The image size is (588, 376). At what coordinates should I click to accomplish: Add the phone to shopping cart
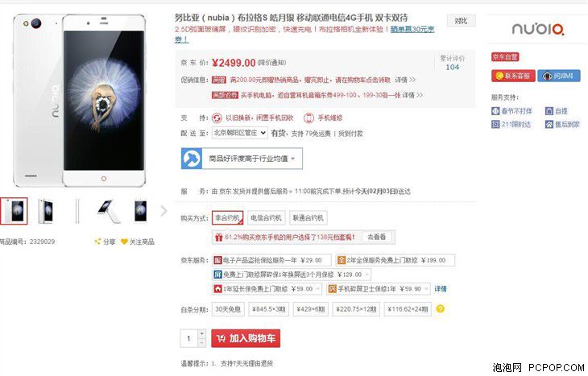point(246,338)
